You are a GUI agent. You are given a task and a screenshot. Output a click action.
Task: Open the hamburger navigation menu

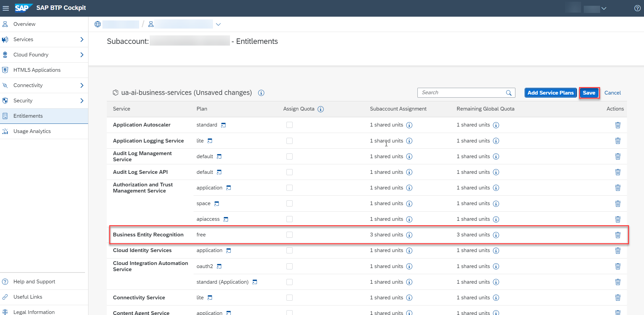(x=6, y=8)
